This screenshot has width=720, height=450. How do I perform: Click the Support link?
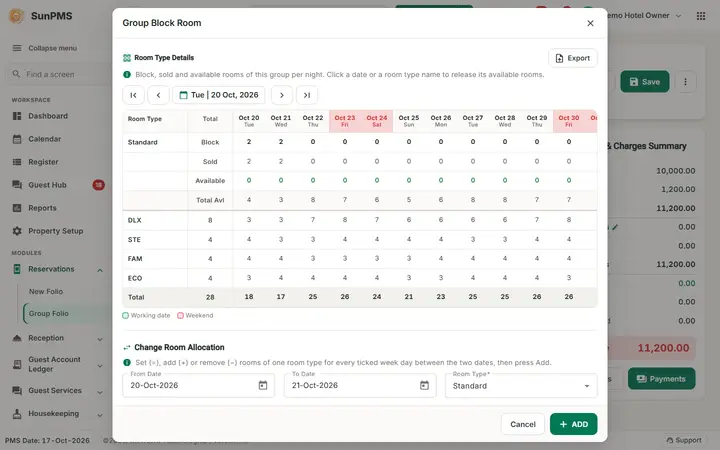click(x=684, y=440)
